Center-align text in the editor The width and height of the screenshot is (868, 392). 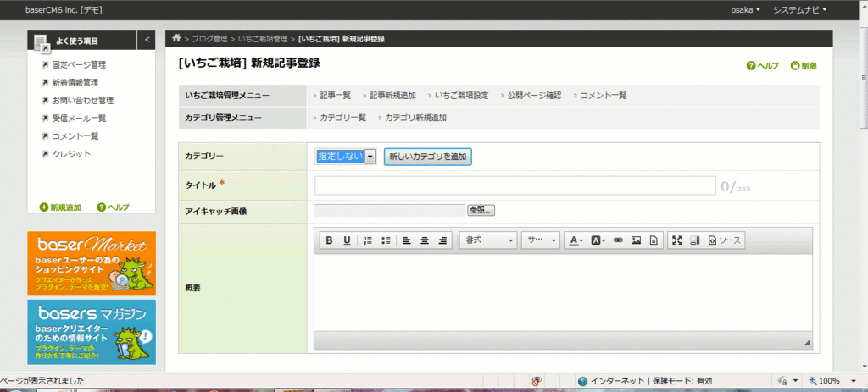(425, 240)
